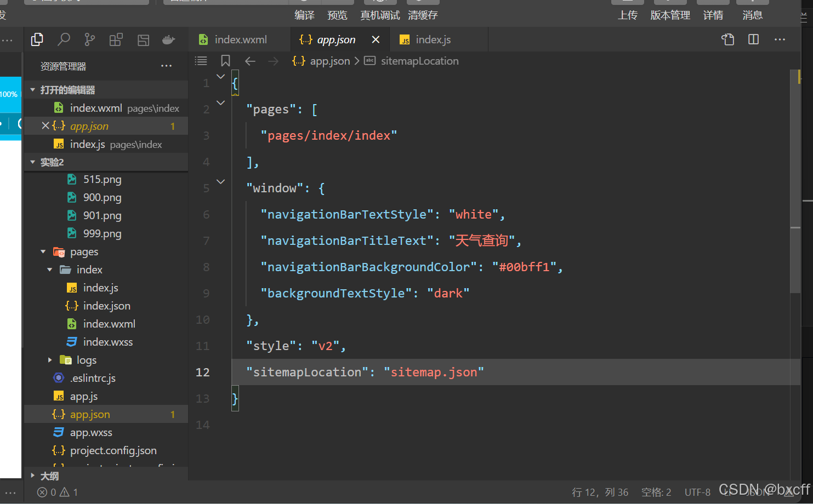Close app.json in the open editors list
Viewport: 813px width, 504px height.
[46, 126]
